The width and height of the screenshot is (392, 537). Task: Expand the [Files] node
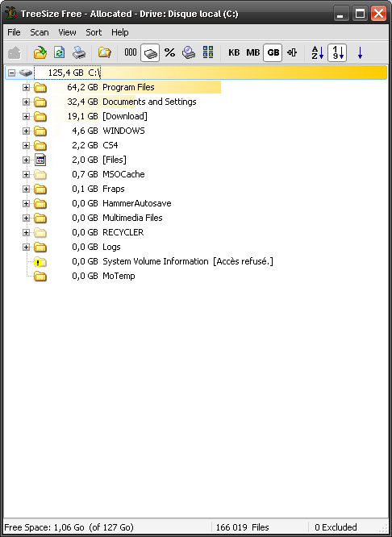click(x=26, y=160)
